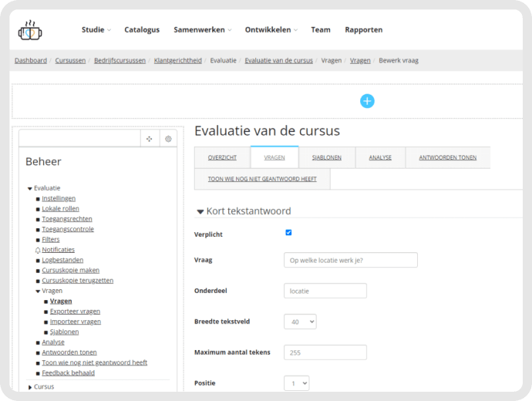The height and width of the screenshot is (401, 532).
Task: Open Toon wie nog niet geantwoord heeft tree link
Action: 94,362
